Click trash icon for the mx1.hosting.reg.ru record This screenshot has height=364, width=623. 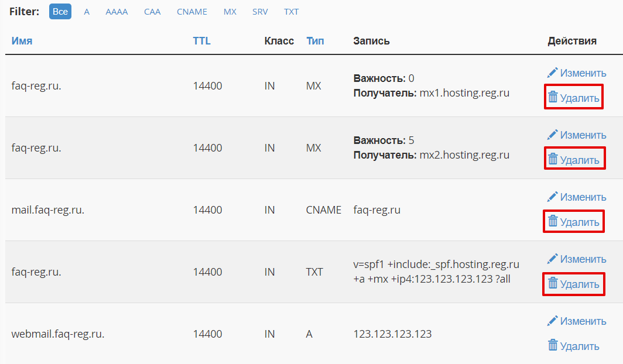click(x=553, y=98)
